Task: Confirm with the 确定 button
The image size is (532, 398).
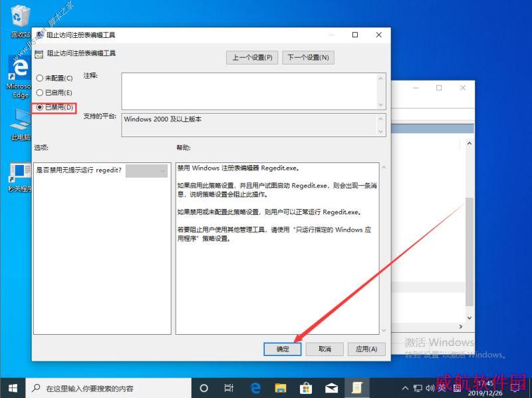Action: point(282,349)
